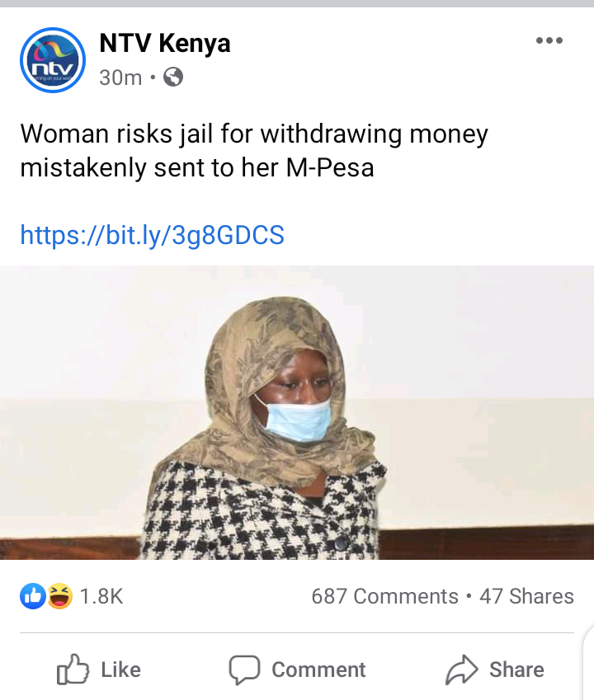View the laughing haha reaction emoji
594x700 pixels.
tap(60, 596)
